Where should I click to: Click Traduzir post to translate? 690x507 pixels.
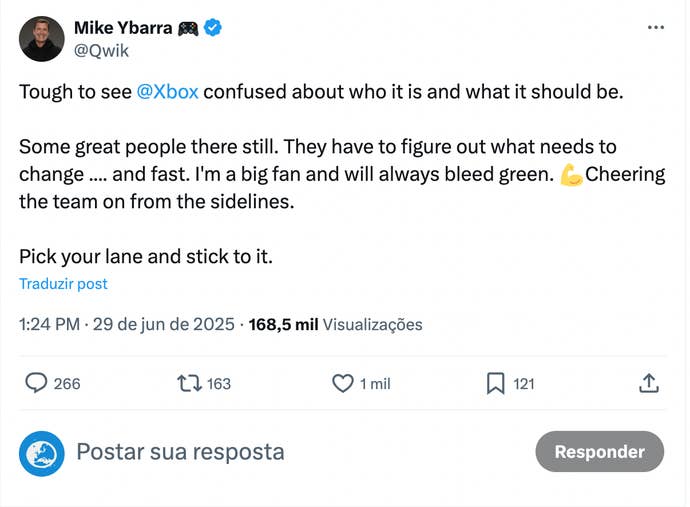[x=63, y=284]
